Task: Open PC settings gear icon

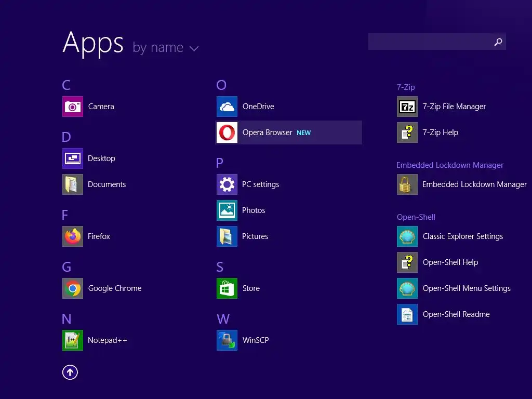Action: pos(227,184)
